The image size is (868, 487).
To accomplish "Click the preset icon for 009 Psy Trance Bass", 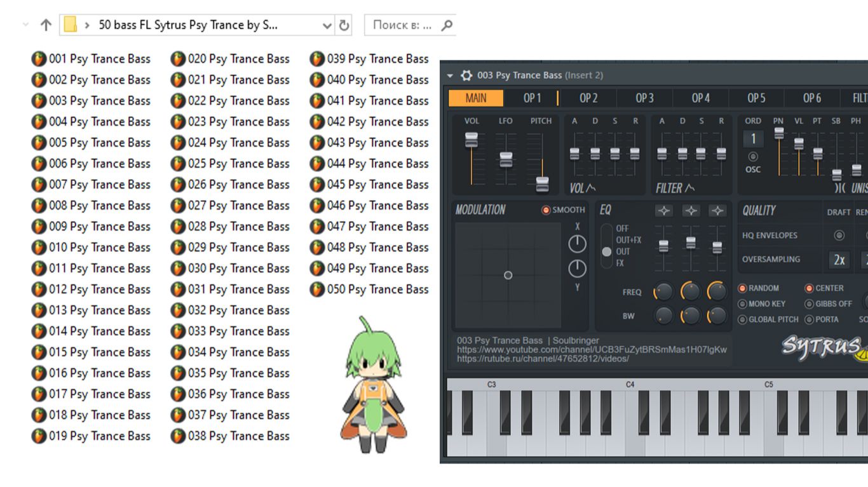I will click(39, 227).
